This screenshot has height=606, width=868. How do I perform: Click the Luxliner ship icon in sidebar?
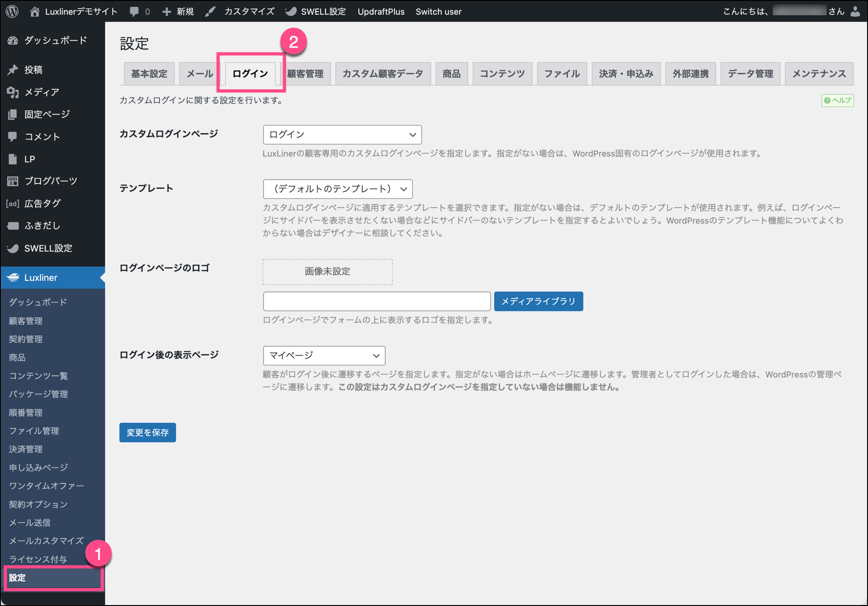[13, 277]
